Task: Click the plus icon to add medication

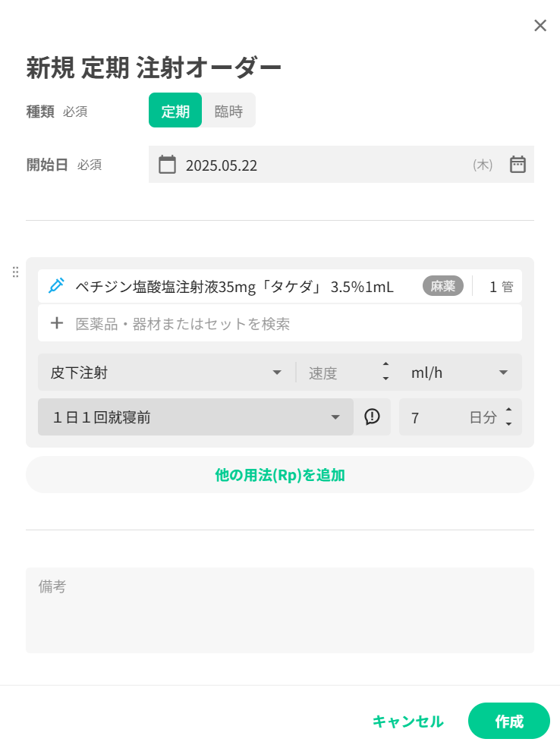Action: tap(56, 324)
